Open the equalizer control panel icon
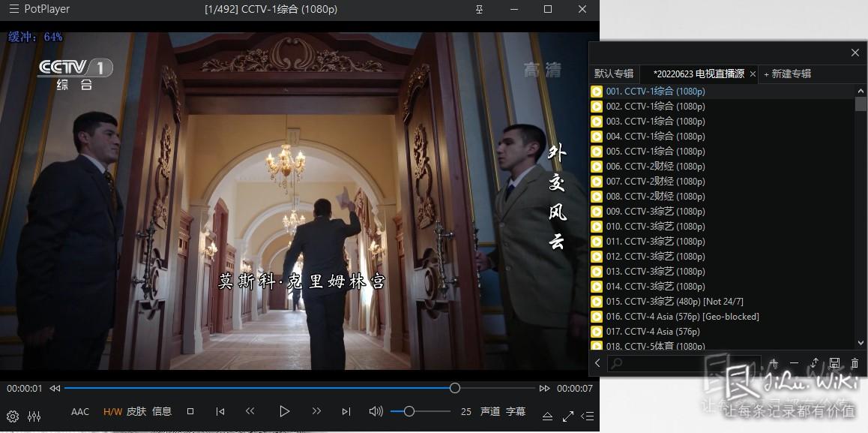 tap(34, 416)
